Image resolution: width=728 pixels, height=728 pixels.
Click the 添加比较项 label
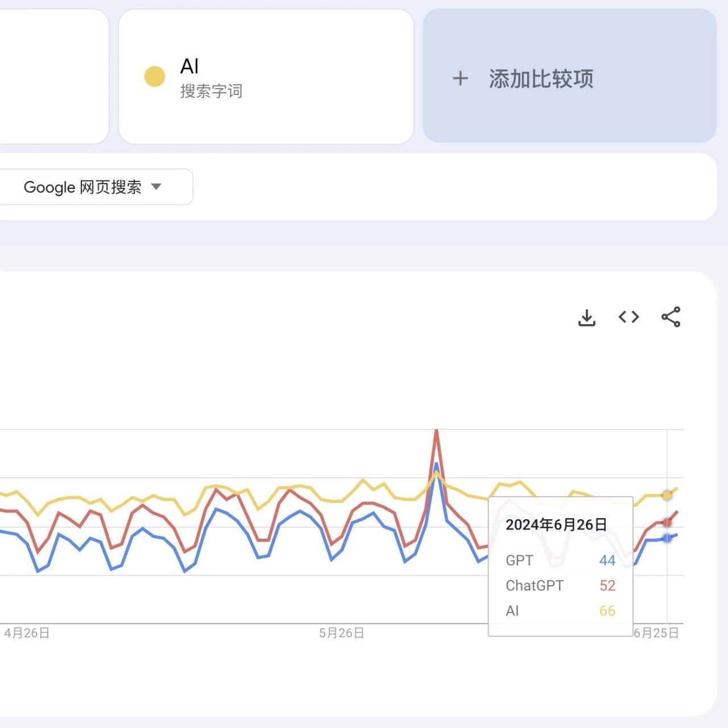[x=541, y=79]
